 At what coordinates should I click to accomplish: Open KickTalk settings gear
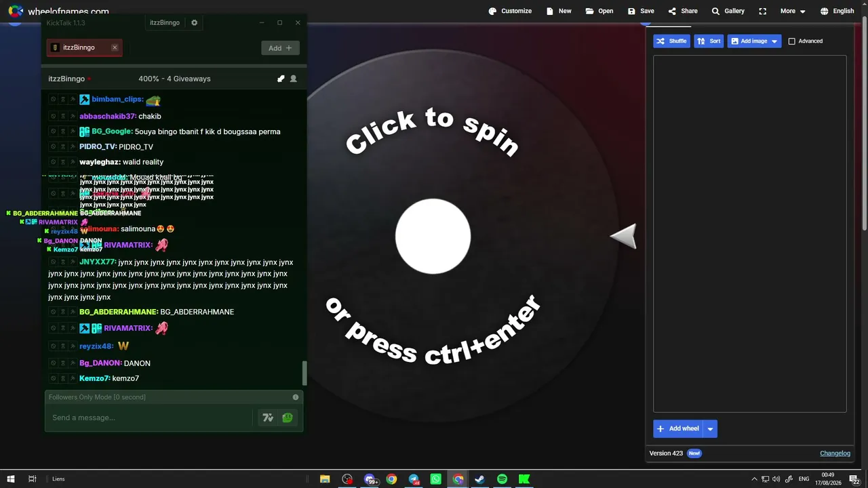(x=194, y=22)
